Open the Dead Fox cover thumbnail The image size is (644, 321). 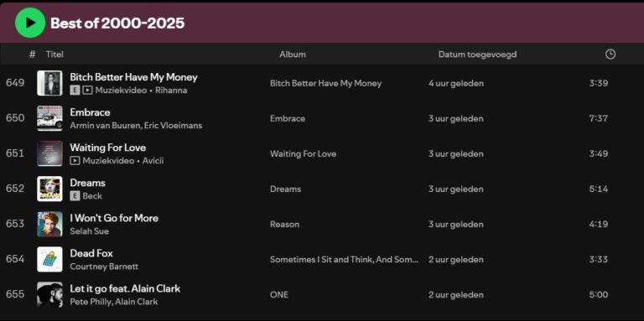49,260
